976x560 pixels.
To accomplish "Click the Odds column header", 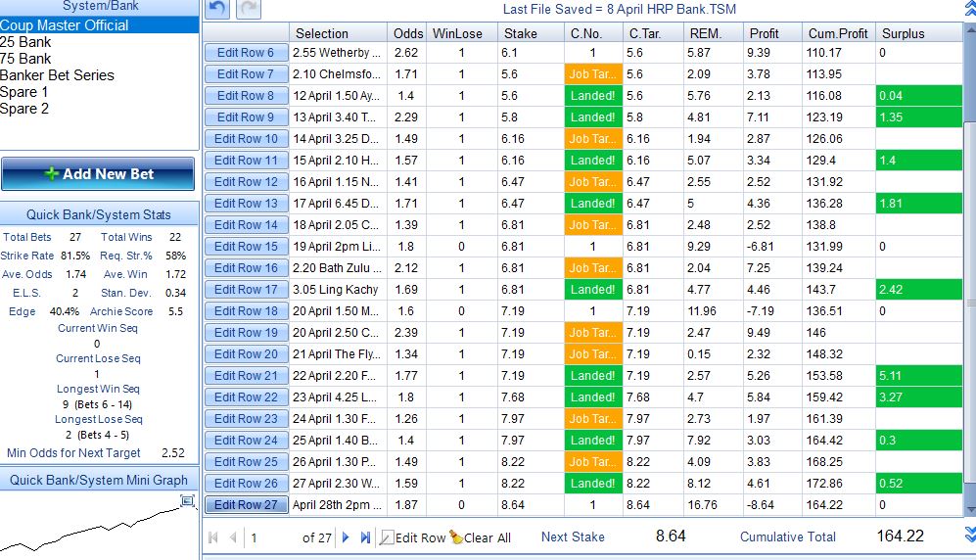I will pos(407,33).
